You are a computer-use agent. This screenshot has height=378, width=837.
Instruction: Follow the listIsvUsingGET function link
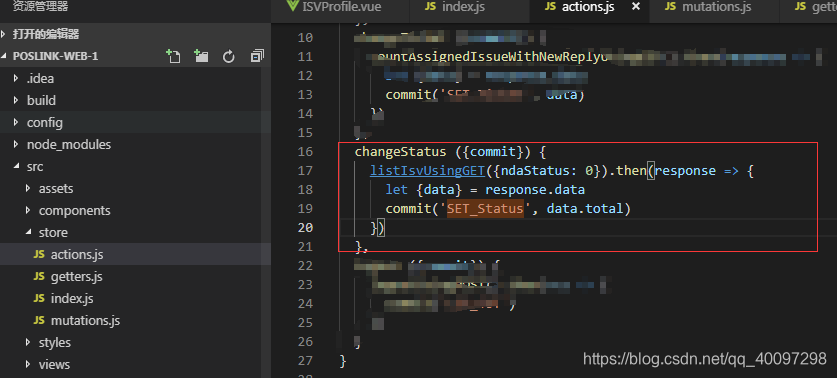point(428,171)
